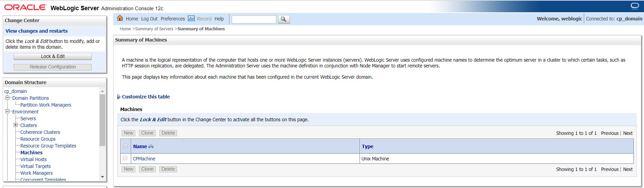644x188 pixels.
Task: Collapse the Domain Partitions tree node
Action: tap(7, 98)
